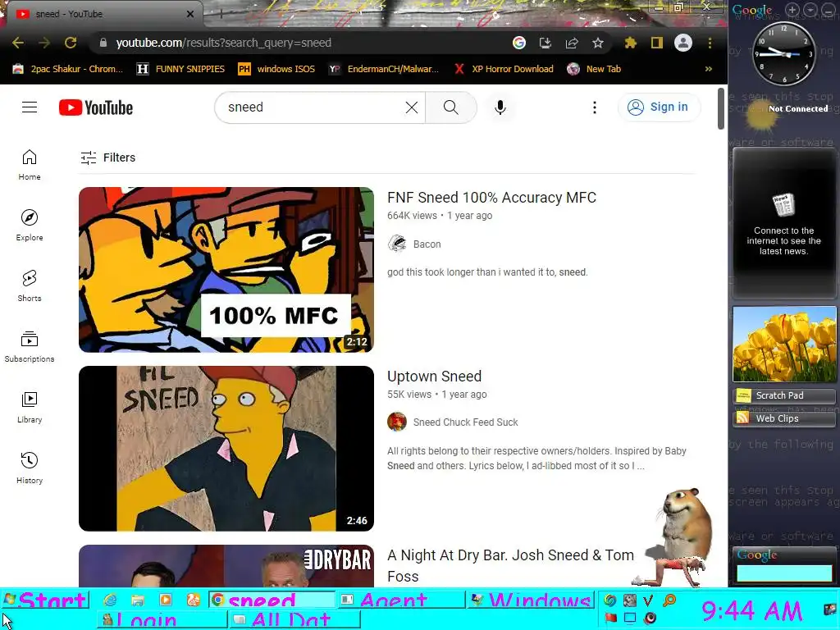Screen dimensions: 840x630
Task: Click Sneed Chuck Feed Suck avatar
Action: tap(397, 422)
